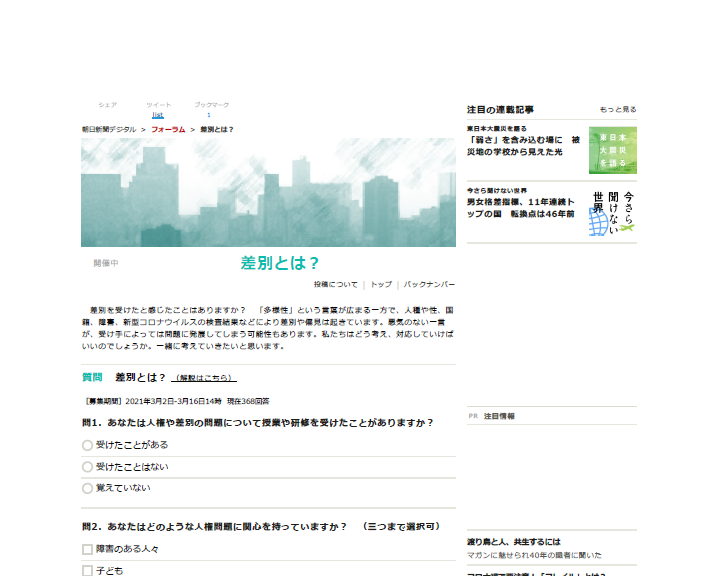Check the 障害のある人々 checkbox

pos(87,549)
